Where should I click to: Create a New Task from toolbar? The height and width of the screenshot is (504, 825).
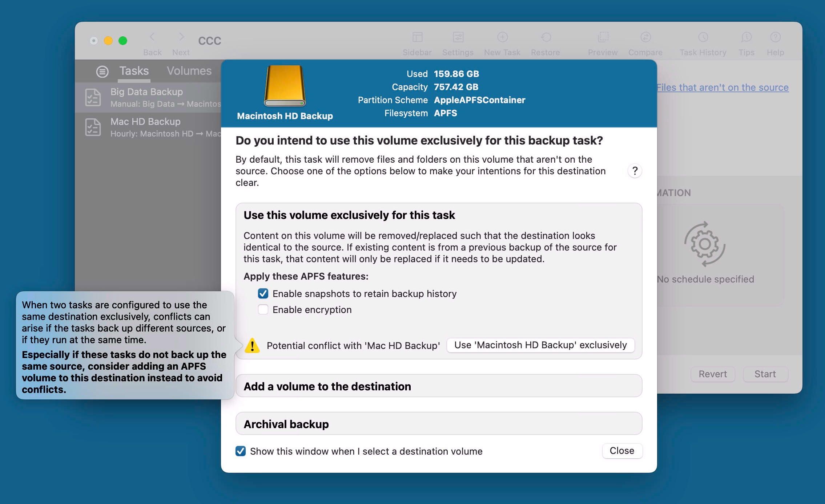502,37
